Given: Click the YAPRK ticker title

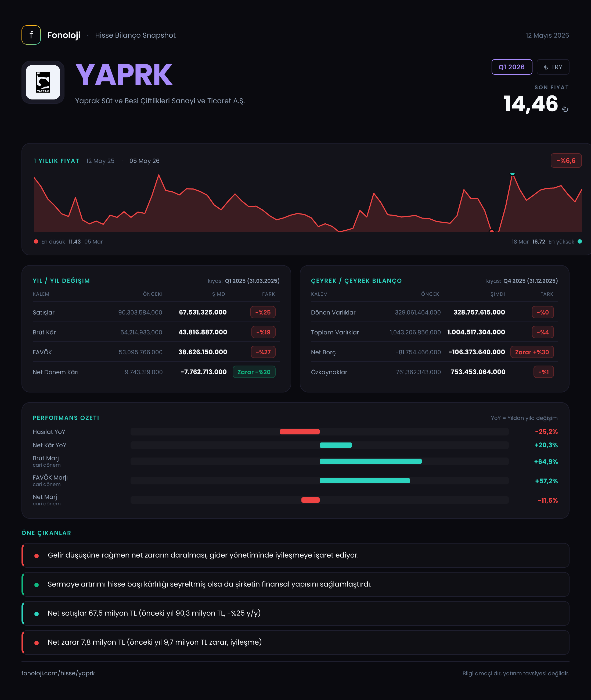Looking at the screenshot, I should (x=124, y=75).
